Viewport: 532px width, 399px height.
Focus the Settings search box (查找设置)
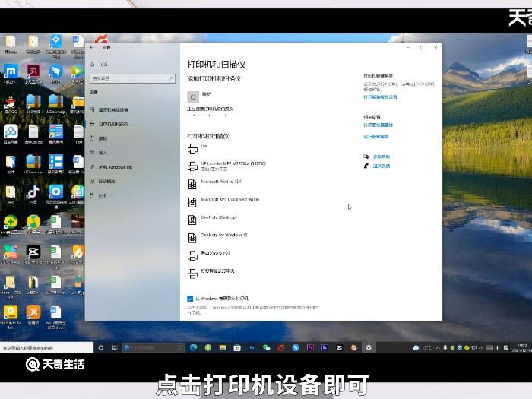[132, 78]
